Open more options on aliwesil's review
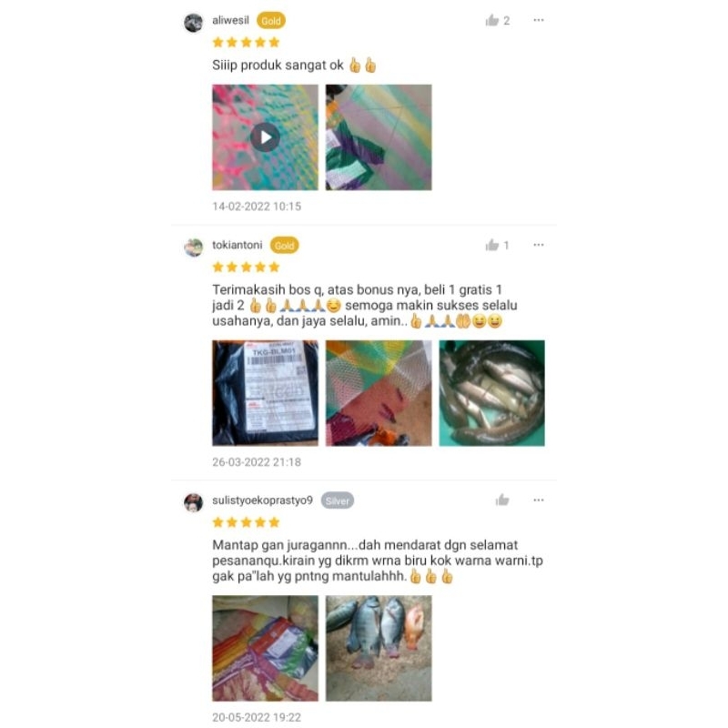 [539, 20]
